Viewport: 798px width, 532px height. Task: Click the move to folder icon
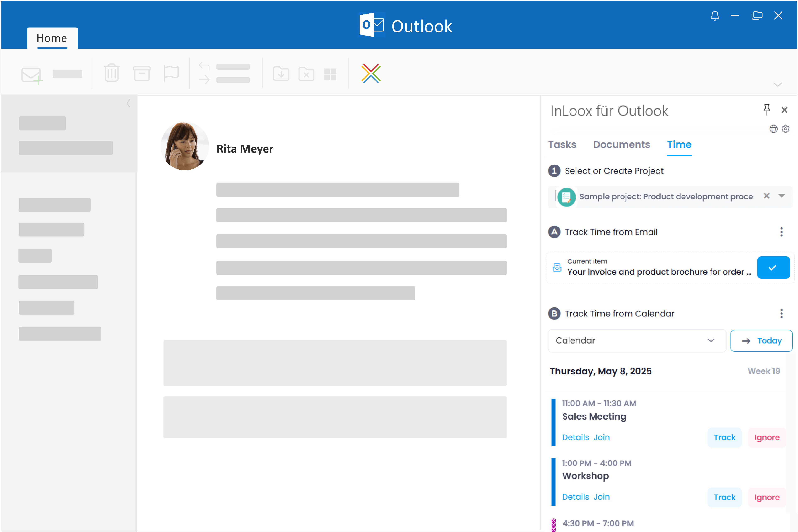coord(281,74)
